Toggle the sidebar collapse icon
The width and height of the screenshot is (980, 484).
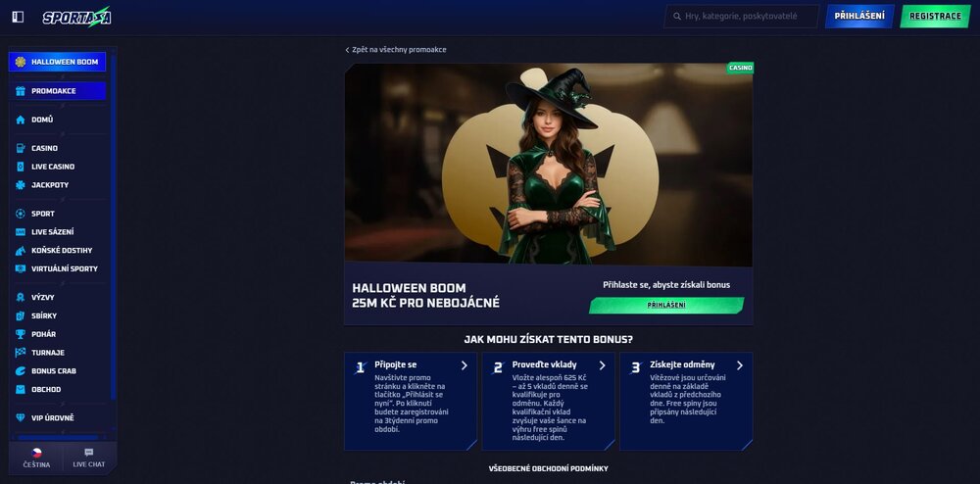coord(18,17)
